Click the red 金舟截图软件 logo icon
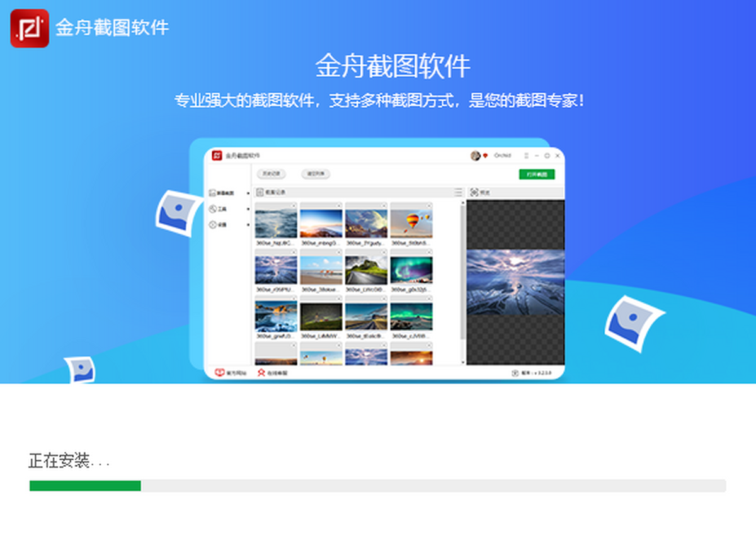The height and width of the screenshot is (553, 756). [x=29, y=28]
